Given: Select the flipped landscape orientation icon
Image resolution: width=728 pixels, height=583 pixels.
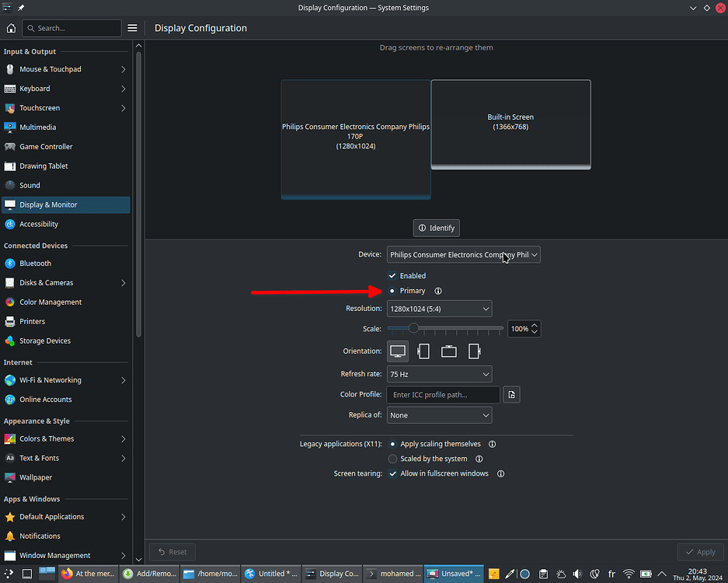Looking at the screenshot, I should click(448, 351).
